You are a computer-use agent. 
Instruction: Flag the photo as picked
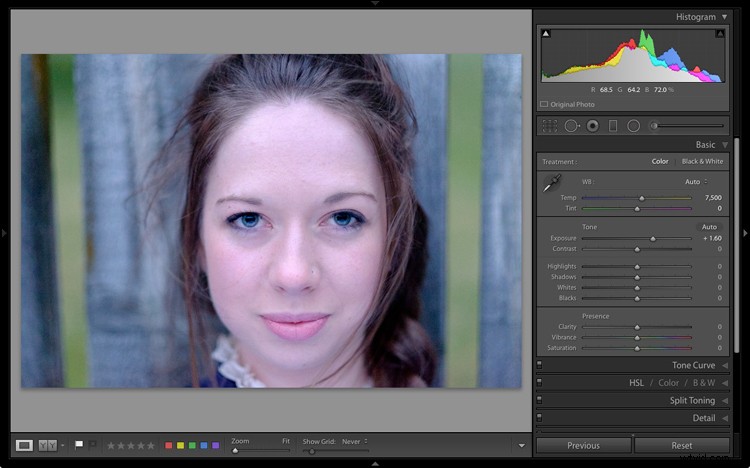pyautogui.click(x=79, y=445)
